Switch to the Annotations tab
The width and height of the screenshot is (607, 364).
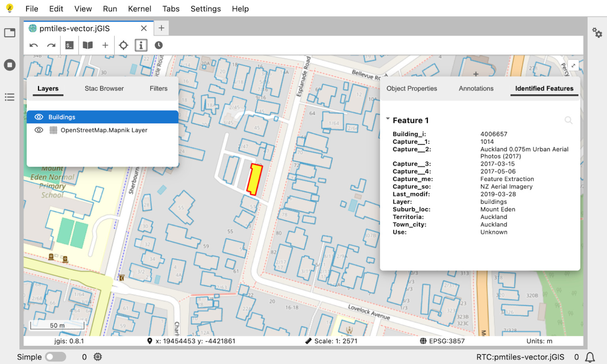point(476,88)
